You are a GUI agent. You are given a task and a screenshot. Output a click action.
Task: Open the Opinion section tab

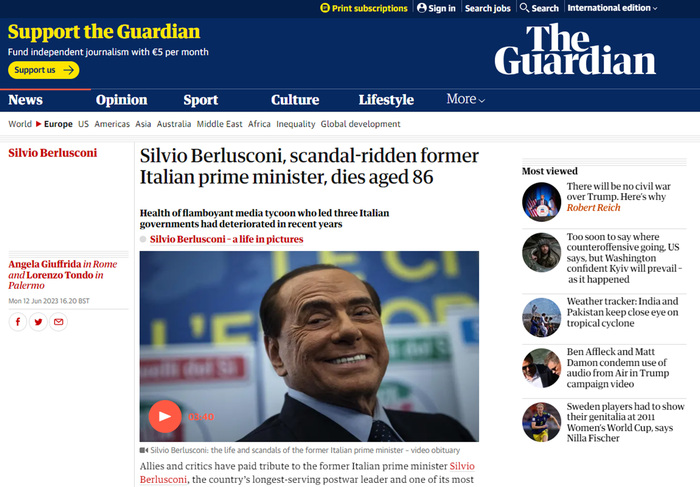(x=121, y=100)
